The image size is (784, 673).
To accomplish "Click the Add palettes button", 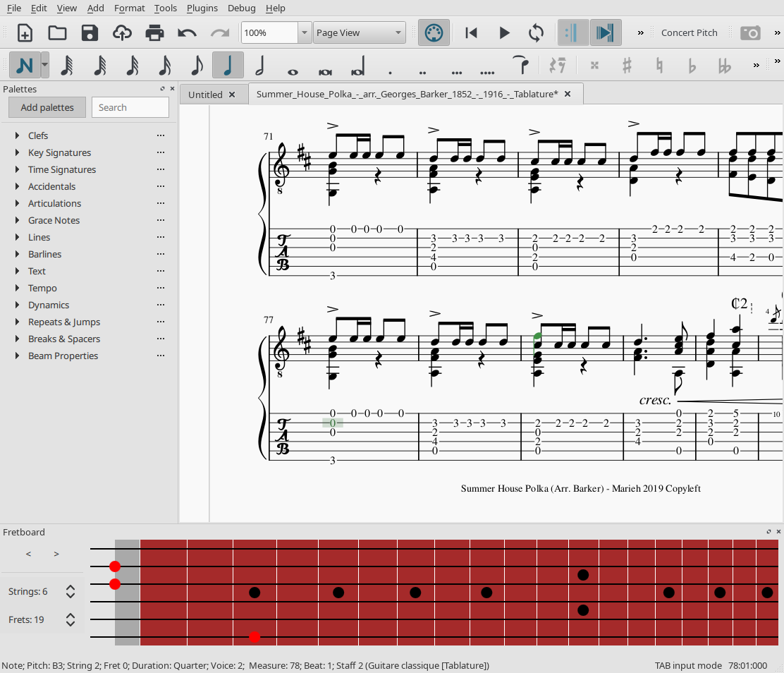I will tap(47, 107).
